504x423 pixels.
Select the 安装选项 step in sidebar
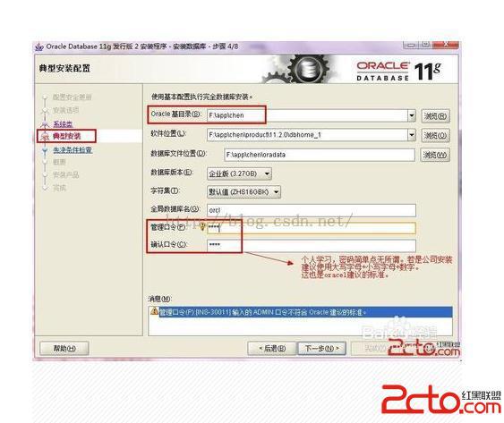tap(65, 110)
